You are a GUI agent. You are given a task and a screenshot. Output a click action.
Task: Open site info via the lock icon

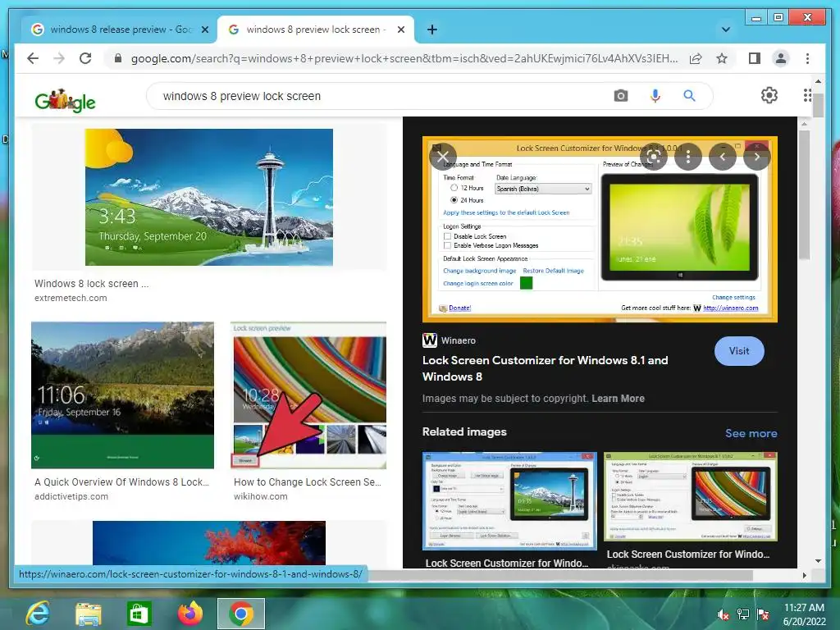(118, 58)
